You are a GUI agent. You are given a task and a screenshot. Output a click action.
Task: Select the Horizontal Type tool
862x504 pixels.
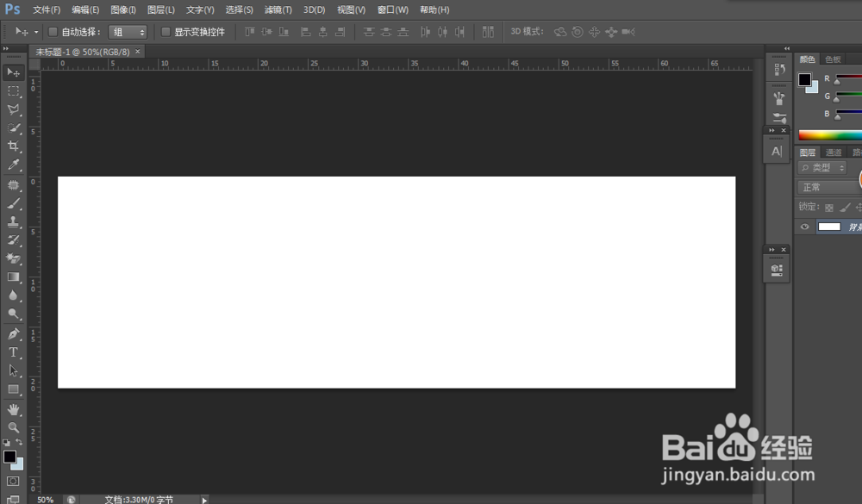point(13,352)
